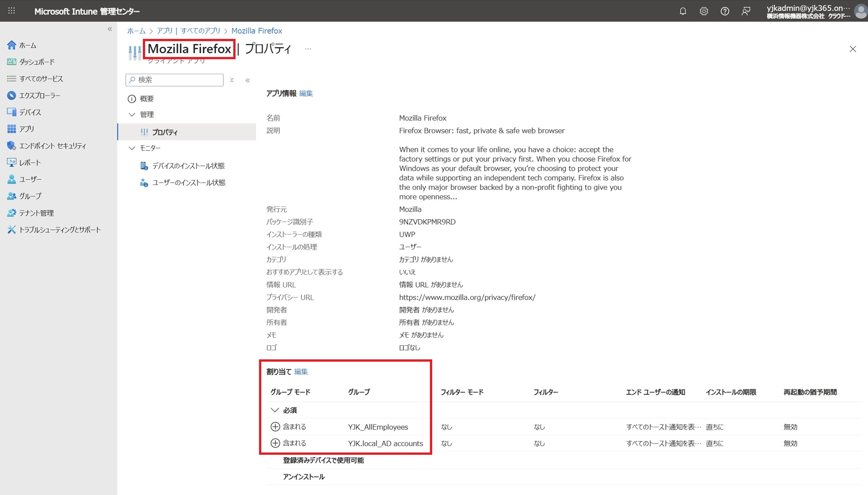Open デバイスのインストール状態 menu item
The width and height of the screenshot is (868, 495).
tap(188, 166)
